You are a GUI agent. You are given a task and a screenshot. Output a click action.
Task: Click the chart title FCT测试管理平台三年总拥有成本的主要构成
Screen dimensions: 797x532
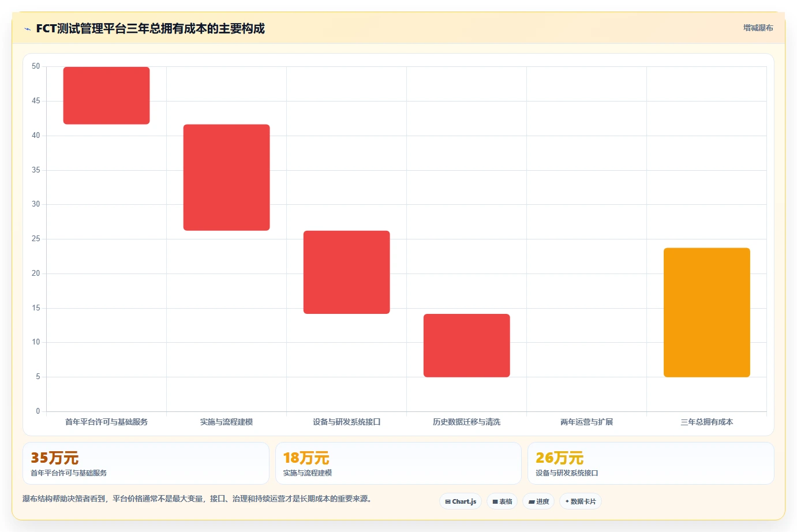point(150,29)
